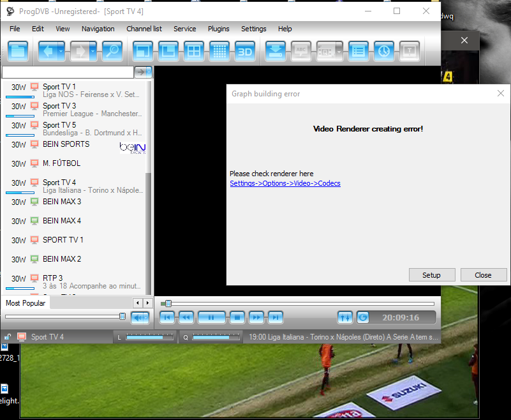Open the dropdown beside the search go arrow
The image size is (511, 420).
(x=149, y=72)
